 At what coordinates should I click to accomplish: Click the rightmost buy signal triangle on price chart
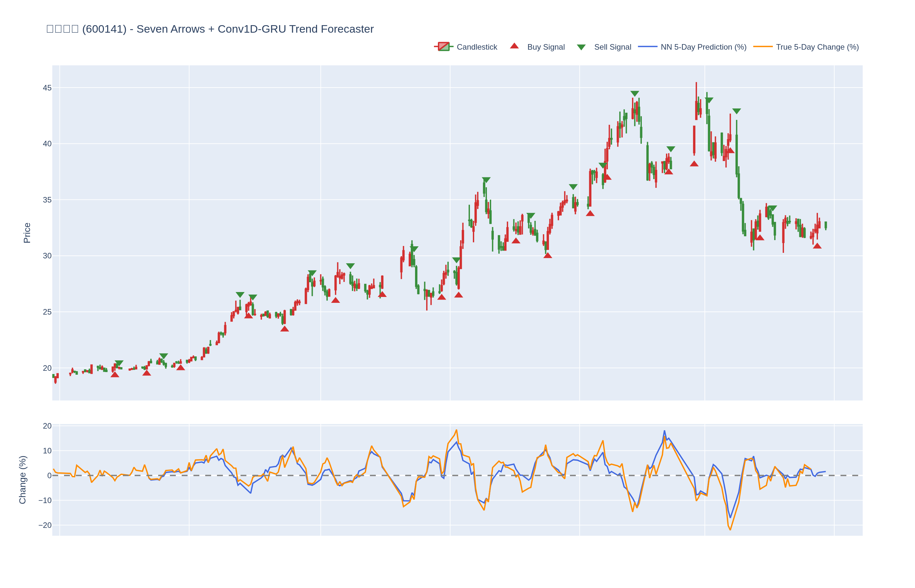click(817, 246)
